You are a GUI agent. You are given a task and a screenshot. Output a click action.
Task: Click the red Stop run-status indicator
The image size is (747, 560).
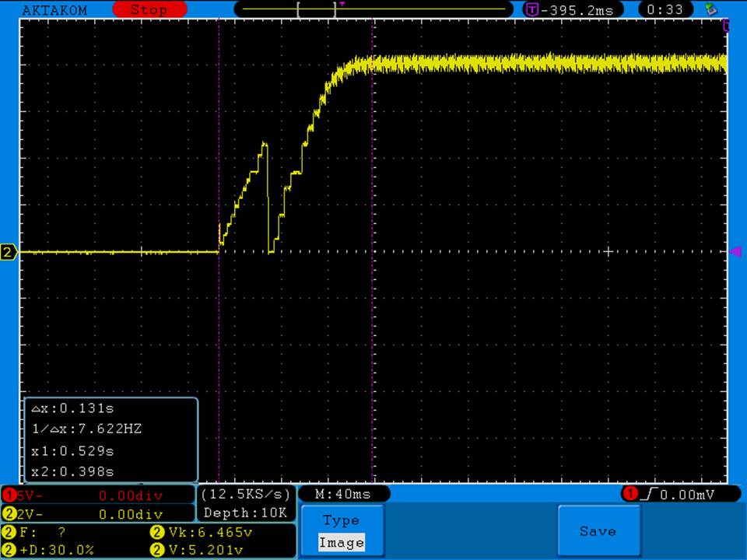point(148,10)
